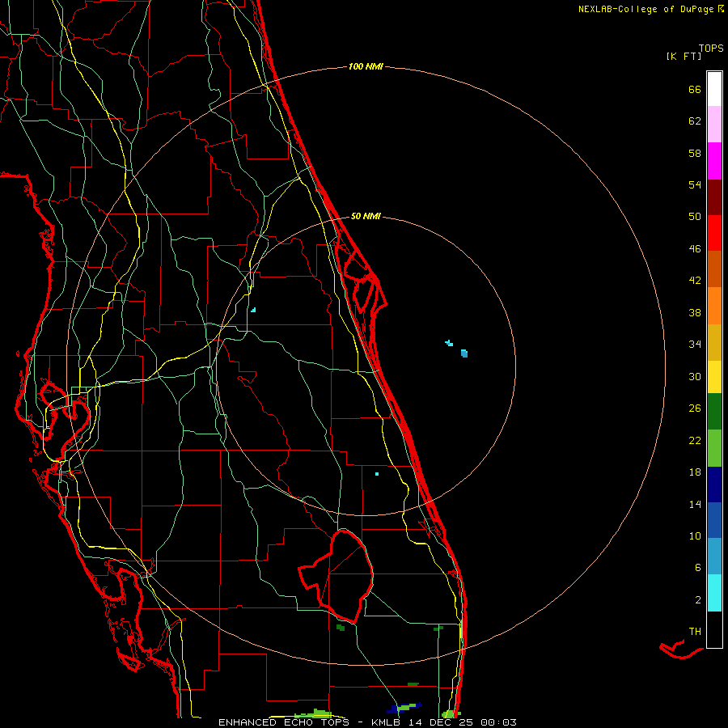Click the red Lake Okeechobee outline
The height and width of the screenshot is (728, 728).
coord(336,576)
